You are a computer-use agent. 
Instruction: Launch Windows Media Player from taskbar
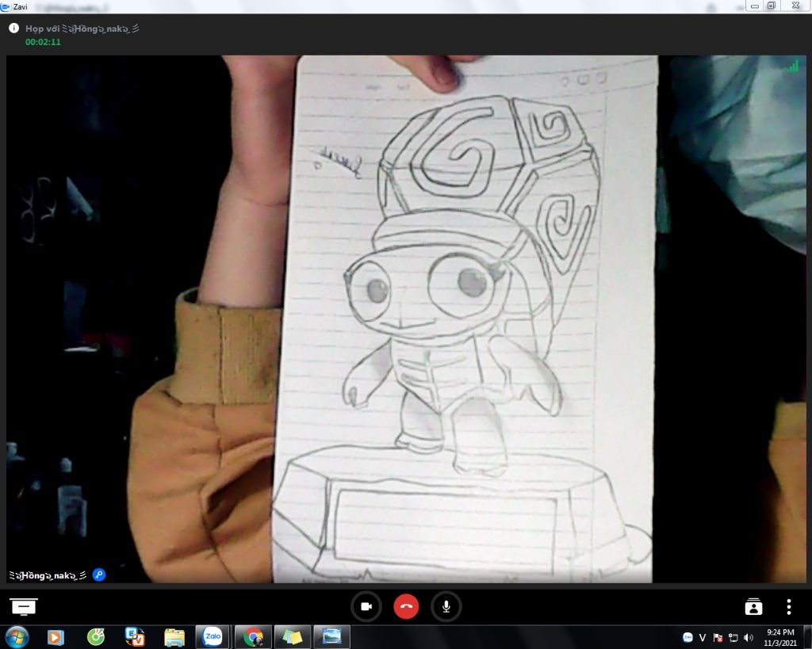[x=56, y=637]
